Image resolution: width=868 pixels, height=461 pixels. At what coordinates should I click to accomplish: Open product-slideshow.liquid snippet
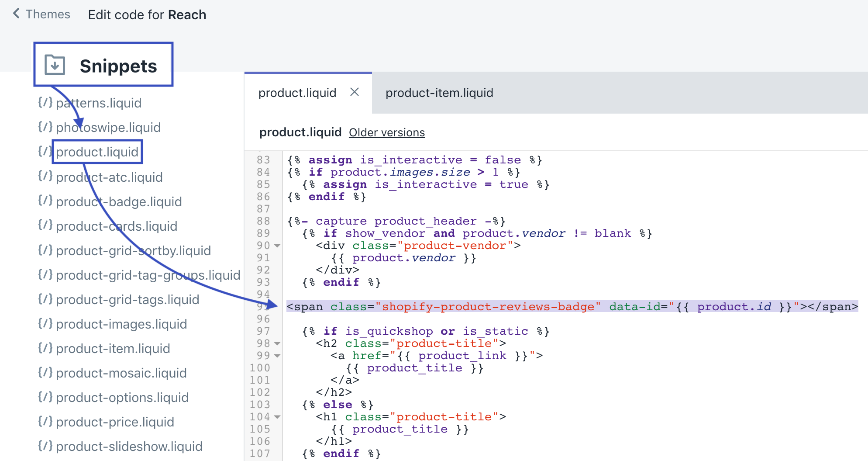pos(129,446)
